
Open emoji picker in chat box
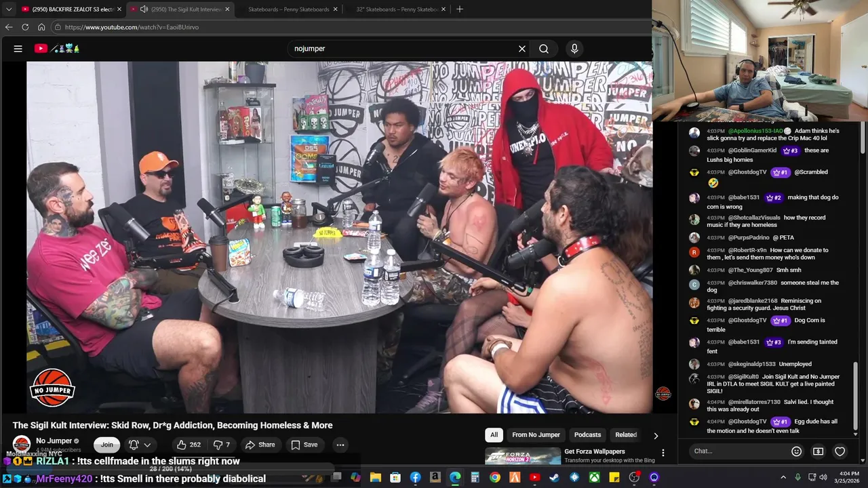[x=797, y=451]
